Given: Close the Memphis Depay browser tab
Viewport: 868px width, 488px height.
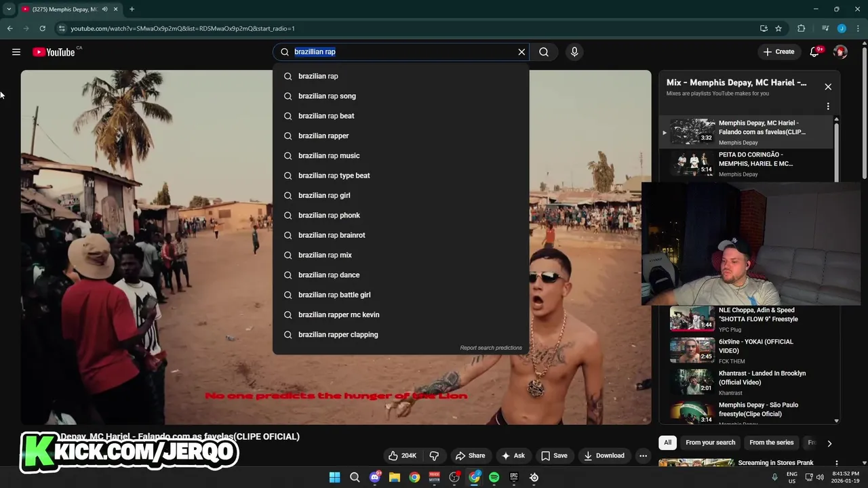Looking at the screenshot, I should point(116,9).
